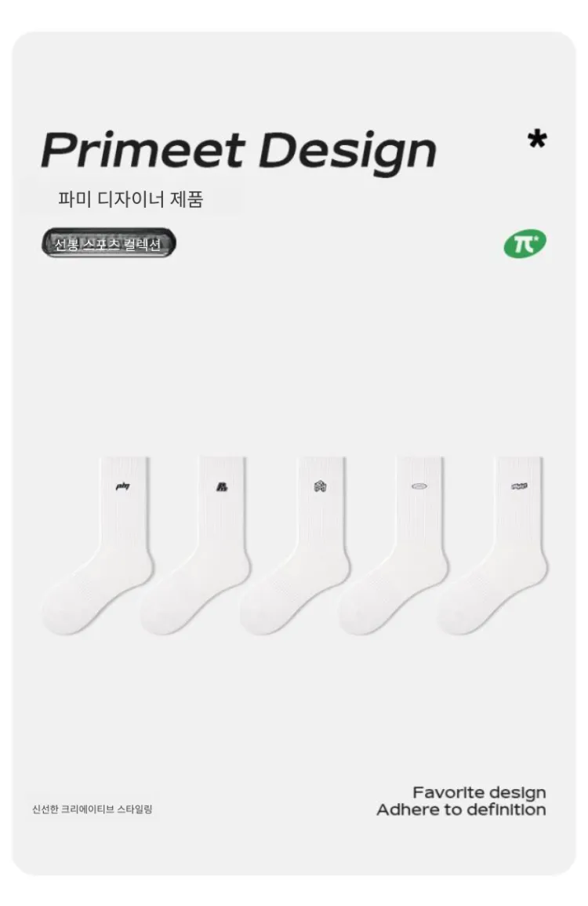Click the green pi logo badge
The width and height of the screenshot is (588, 906).
(524, 244)
